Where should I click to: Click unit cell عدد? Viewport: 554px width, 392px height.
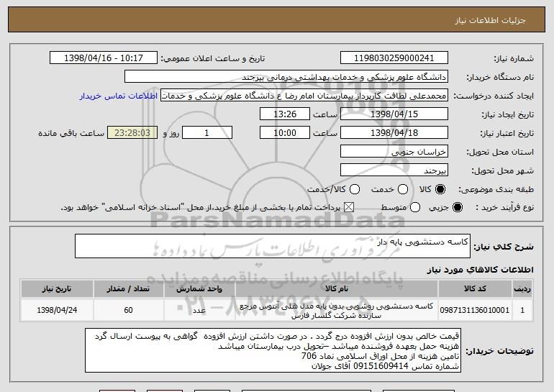click(199, 310)
